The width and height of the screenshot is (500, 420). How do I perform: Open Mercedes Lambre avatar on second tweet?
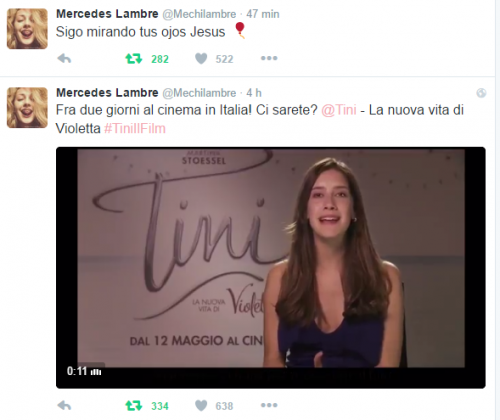[x=27, y=108]
